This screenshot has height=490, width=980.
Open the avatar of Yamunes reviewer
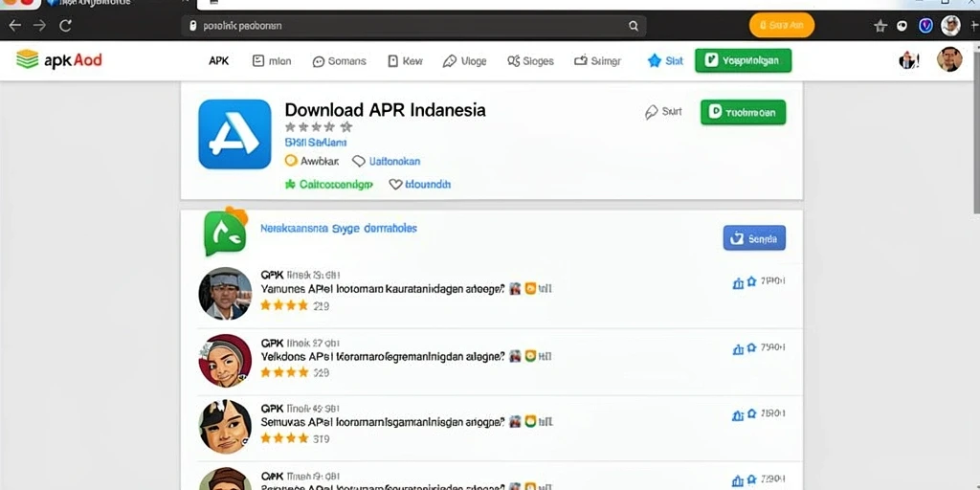click(225, 294)
